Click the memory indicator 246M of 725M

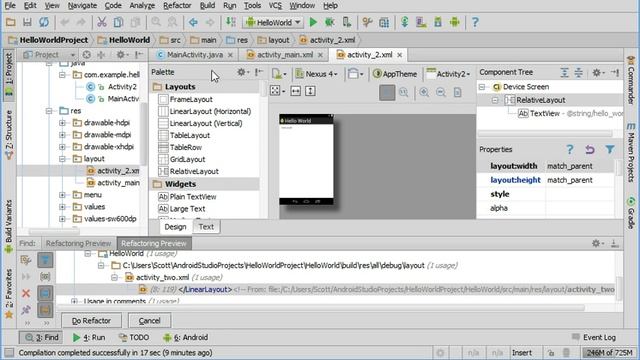coord(610,353)
